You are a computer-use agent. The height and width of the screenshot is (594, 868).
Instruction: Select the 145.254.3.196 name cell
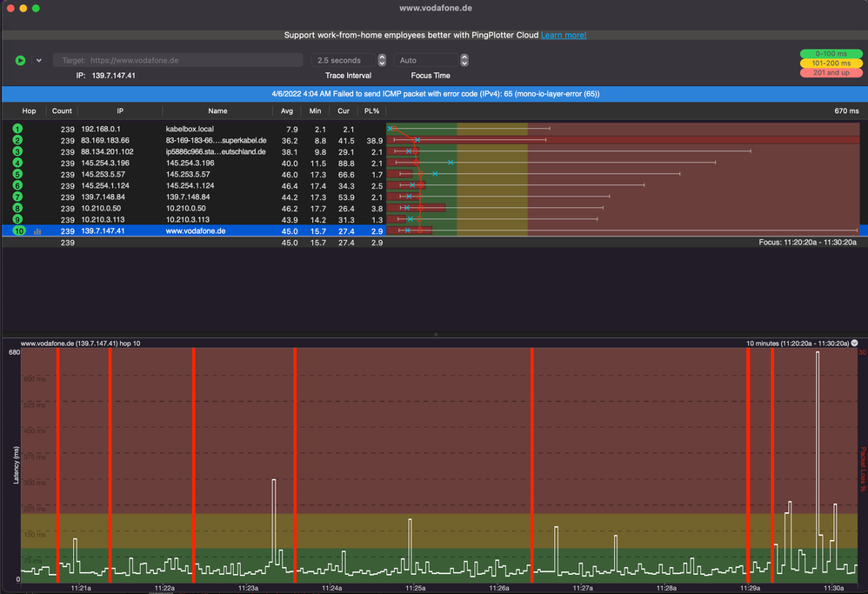pyautogui.click(x=190, y=164)
